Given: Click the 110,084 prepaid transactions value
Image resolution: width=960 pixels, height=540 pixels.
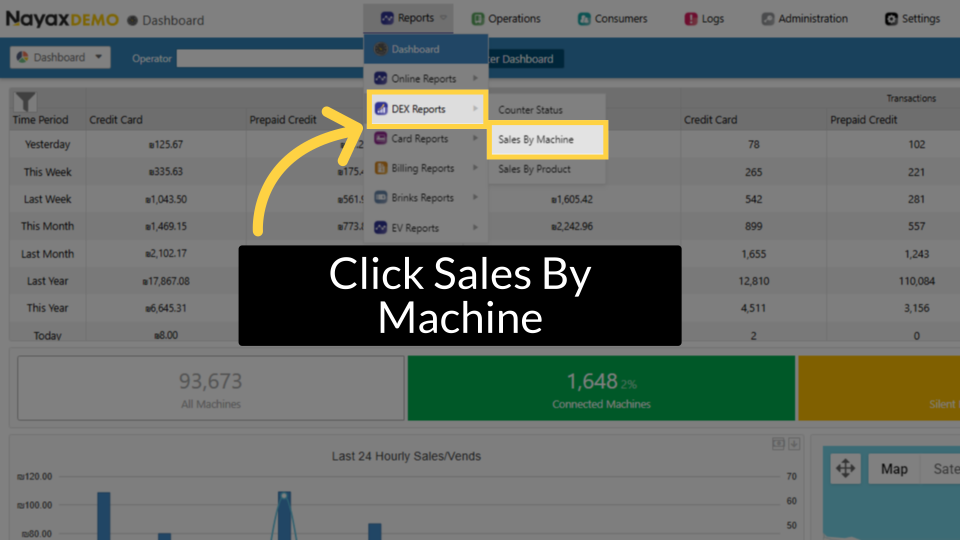Looking at the screenshot, I should click(917, 281).
